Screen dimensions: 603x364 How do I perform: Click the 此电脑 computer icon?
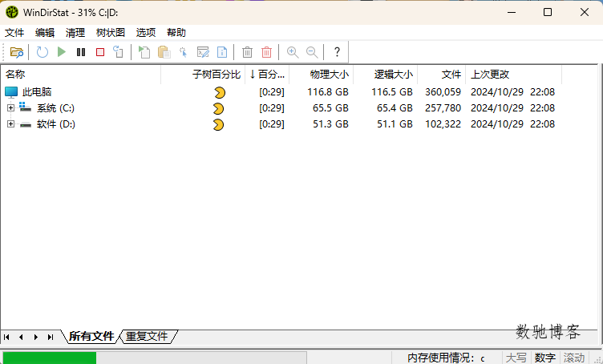tap(11, 92)
